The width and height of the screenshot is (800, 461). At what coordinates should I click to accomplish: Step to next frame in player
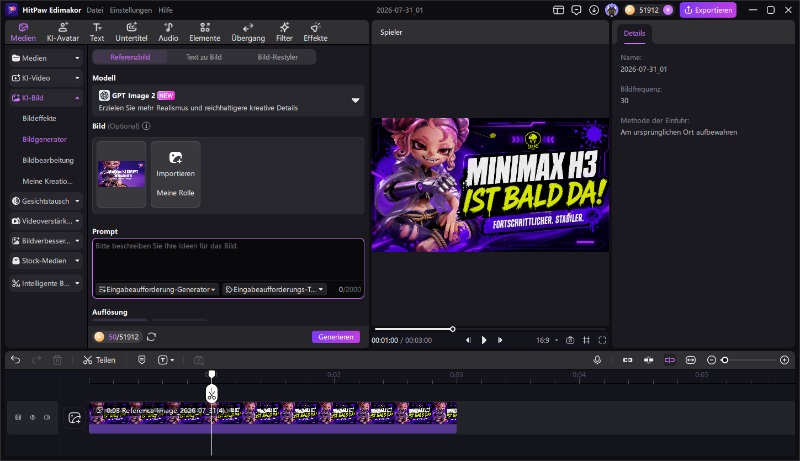pyautogui.click(x=500, y=340)
